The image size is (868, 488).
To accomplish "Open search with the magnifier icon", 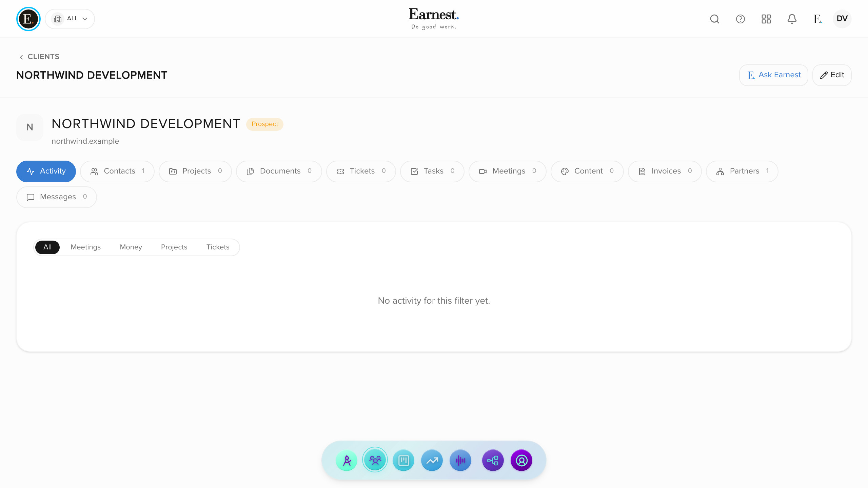I will click(x=715, y=19).
